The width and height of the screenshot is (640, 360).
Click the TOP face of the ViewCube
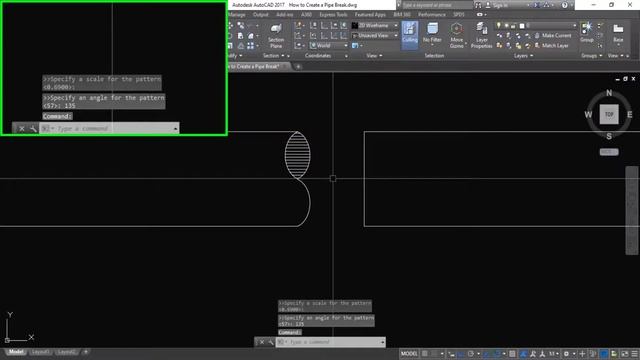(x=609, y=114)
